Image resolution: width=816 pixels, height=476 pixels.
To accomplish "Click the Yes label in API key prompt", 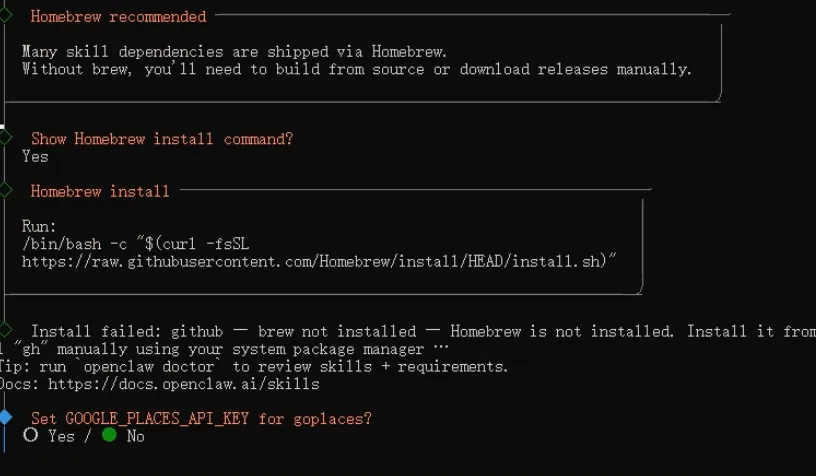I will point(61,436).
